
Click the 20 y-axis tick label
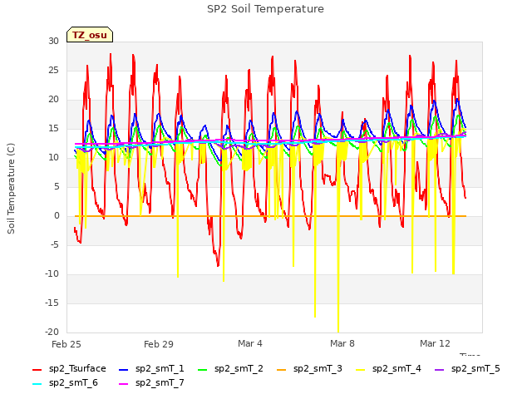pyautogui.click(x=53, y=100)
